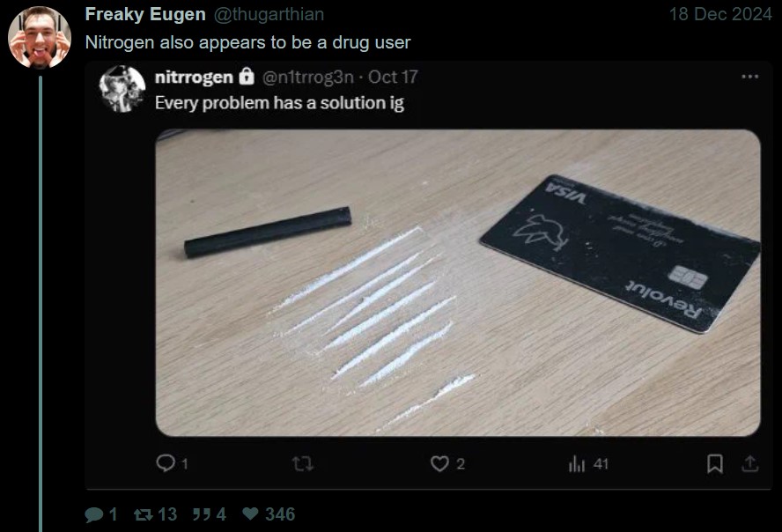Open Freaky Eugen's profile avatar
The height and width of the screenshot is (532, 782).
(40, 38)
